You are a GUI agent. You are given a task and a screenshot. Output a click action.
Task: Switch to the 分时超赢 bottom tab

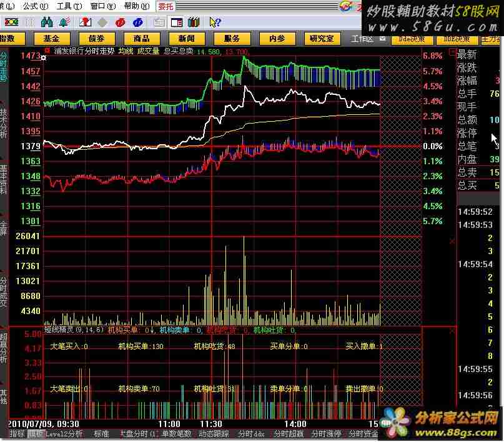pyautogui.click(x=289, y=434)
